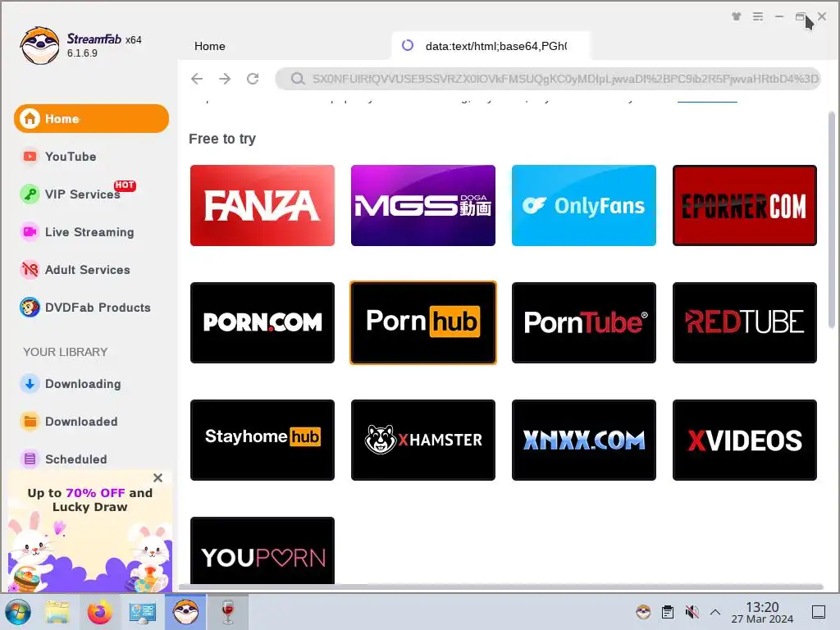840x630 pixels.
Task: Open Adult Services section
Action: click(x=87, y=269)
